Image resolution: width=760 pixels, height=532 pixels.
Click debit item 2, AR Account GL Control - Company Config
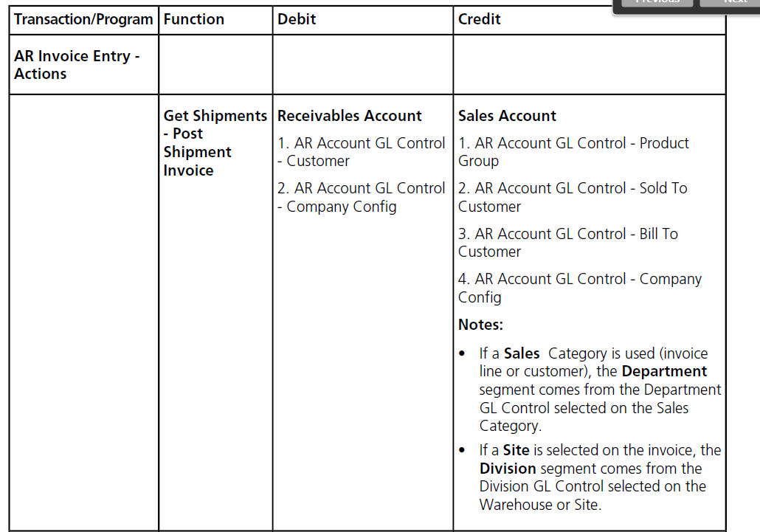pyautogui.click(x=361, y=197)
